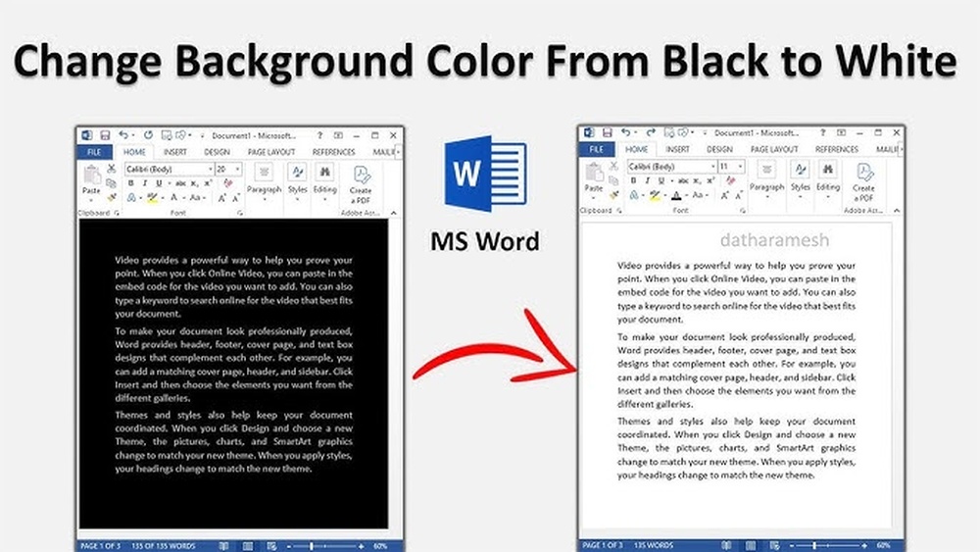Toggle Italic in black-page Word window

coord(144,183)
